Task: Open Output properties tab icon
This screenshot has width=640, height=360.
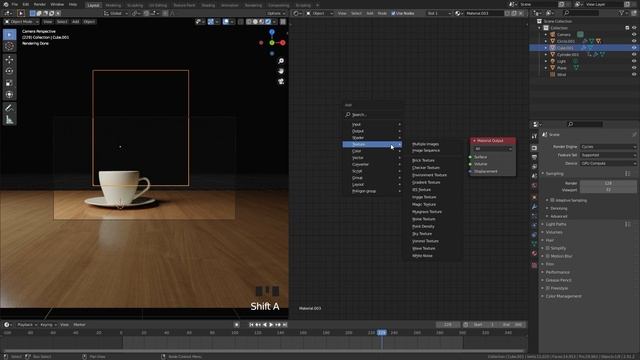Action: coord(534,157)
